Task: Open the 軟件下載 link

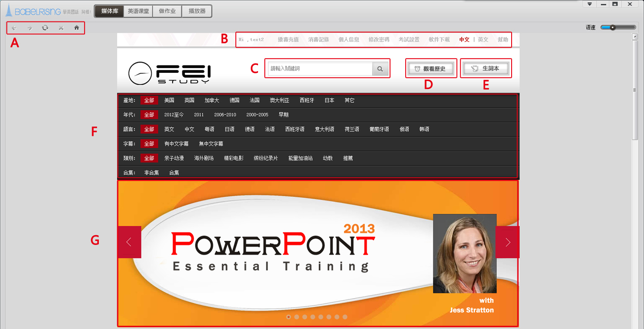Action: pyautogui.click(x=439, y=39)
